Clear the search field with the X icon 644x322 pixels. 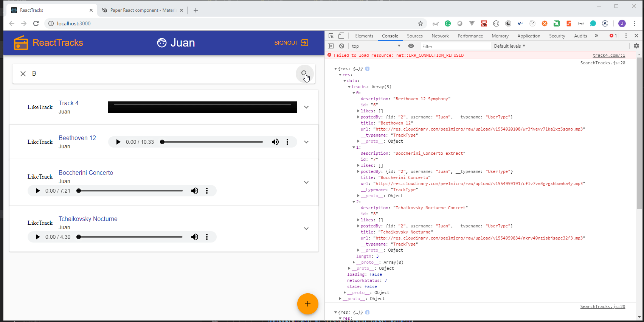(x=23, y=74)
